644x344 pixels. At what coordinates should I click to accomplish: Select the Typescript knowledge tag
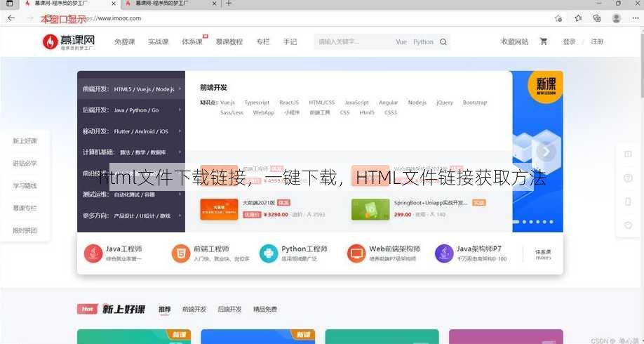257,102
